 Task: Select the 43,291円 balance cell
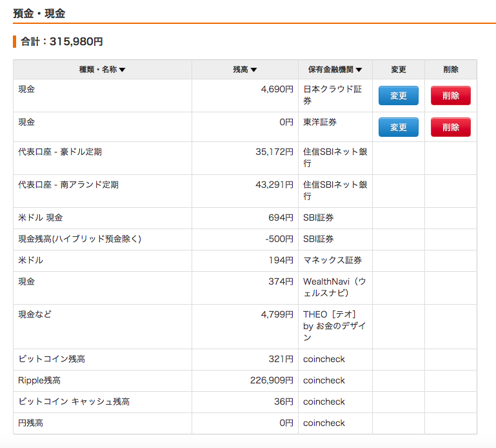[x=245, y=191]
